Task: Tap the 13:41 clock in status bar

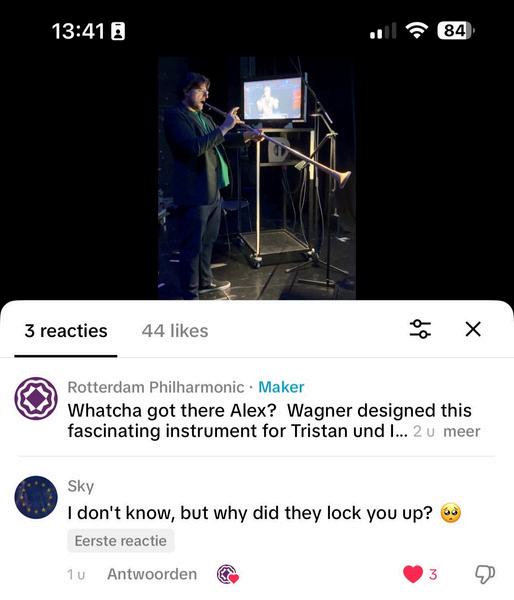Action: click(x=78, y=31)
